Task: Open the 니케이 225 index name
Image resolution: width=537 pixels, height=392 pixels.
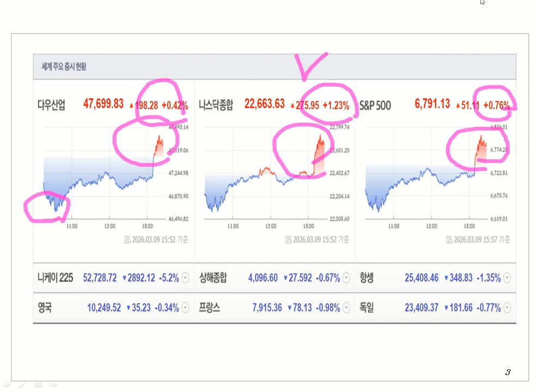Action: coord(55,278)
